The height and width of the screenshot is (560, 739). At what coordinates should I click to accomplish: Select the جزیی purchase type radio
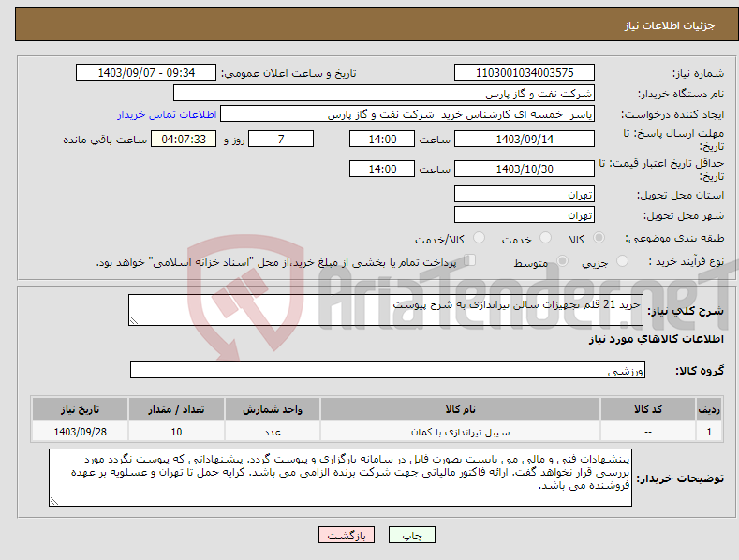point(622,260)
